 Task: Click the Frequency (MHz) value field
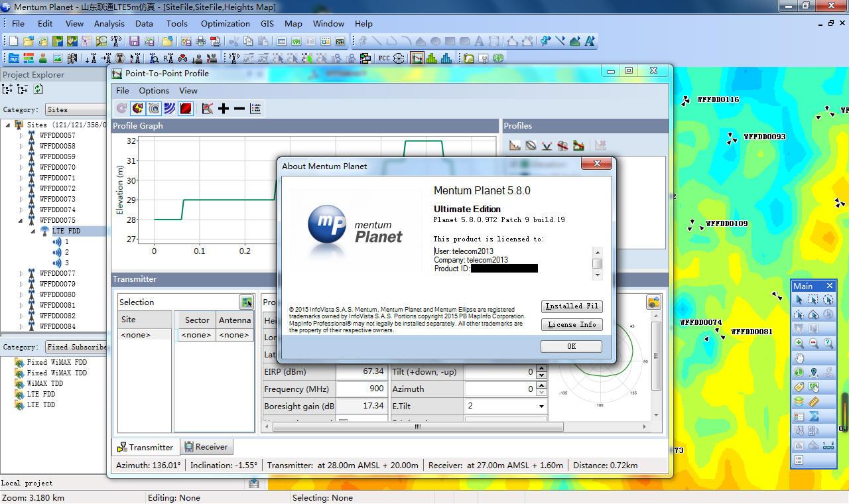tap(361, 389)
